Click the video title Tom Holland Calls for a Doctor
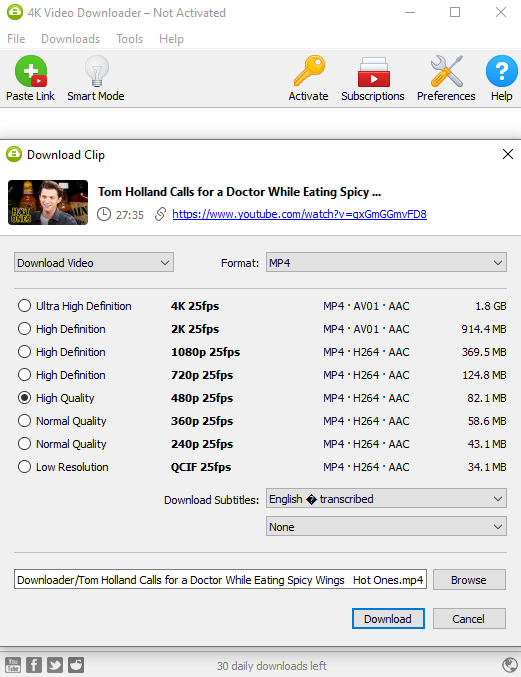The width and height of the screenshot is (521, 677). (240, 192)
